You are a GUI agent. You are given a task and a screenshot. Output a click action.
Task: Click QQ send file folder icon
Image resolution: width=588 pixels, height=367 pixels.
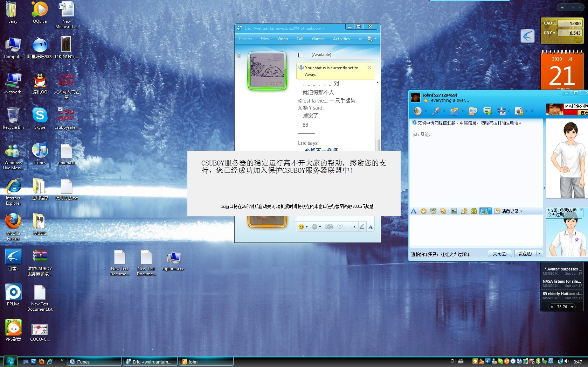tap(454, 111)
